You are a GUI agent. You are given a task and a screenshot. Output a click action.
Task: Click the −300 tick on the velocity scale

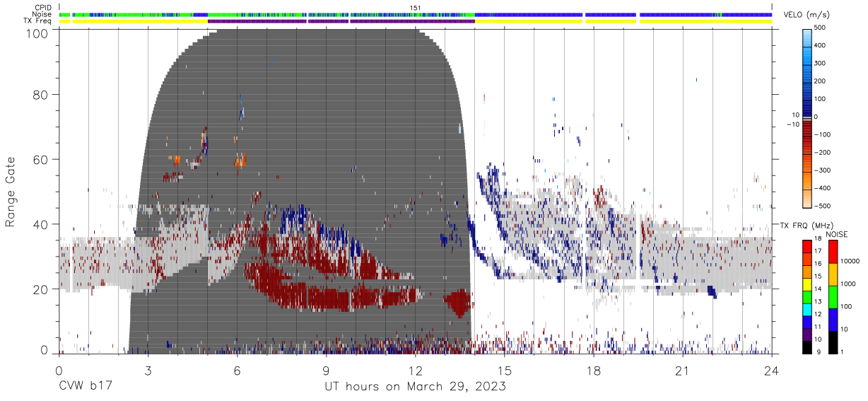pos(821,170)
